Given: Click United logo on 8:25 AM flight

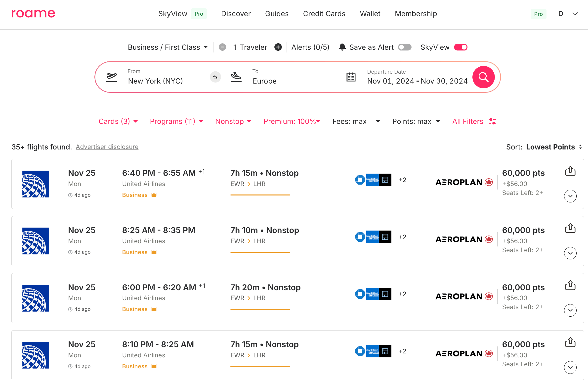Looking at the screenshot, I should click(36, 241).
